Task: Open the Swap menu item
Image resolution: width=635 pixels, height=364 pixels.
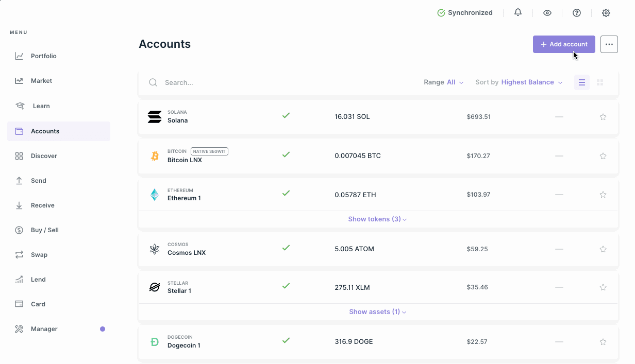Action: 39,255
